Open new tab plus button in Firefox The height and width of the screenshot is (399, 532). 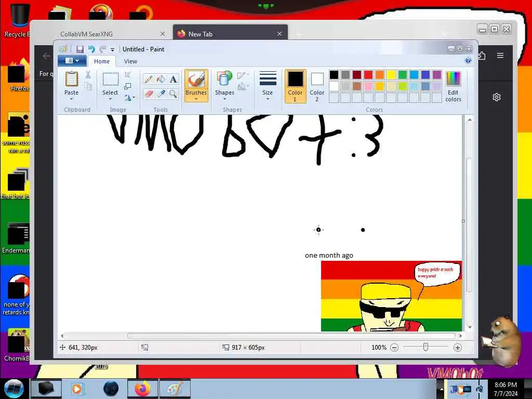tap(299, 34)
